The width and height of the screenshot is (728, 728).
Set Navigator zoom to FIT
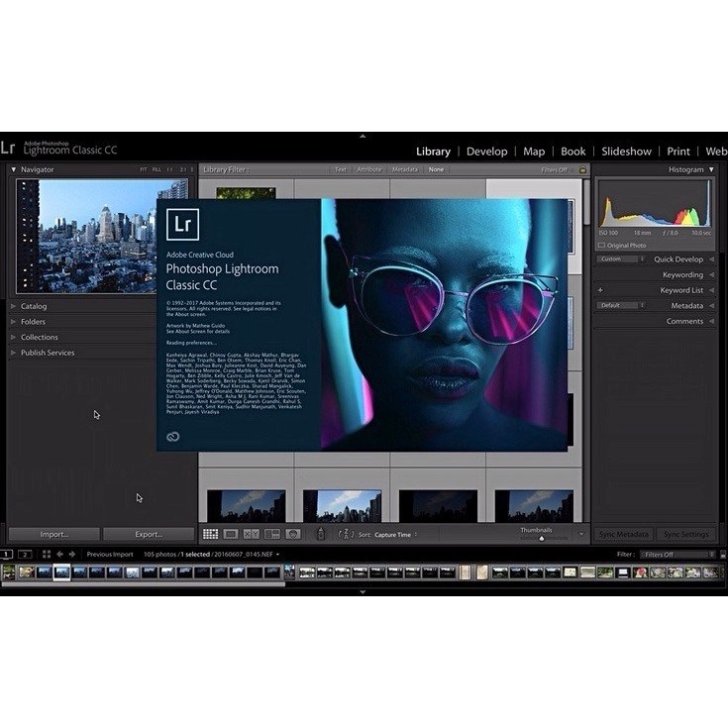pyautogui.click(x=144, y=170)
